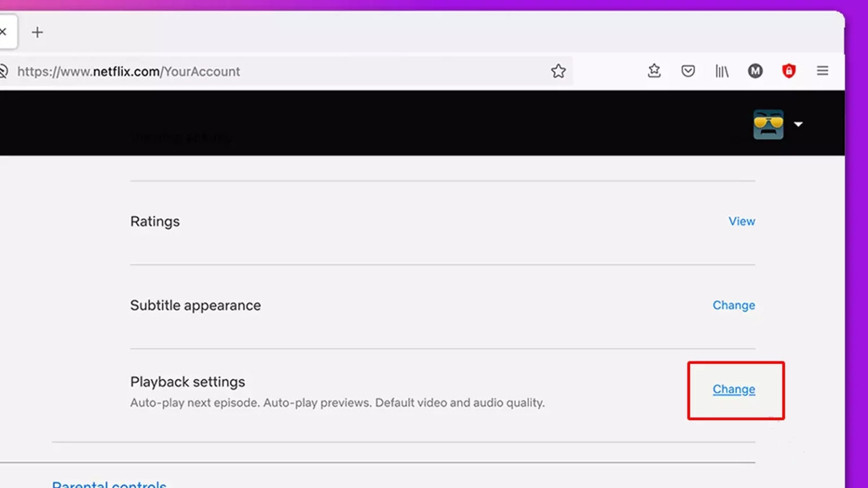Image resolution: width=868 pixels, height=488 pixels.
Task: Open the Firefox hamburger menu
Action: (823, 70)
